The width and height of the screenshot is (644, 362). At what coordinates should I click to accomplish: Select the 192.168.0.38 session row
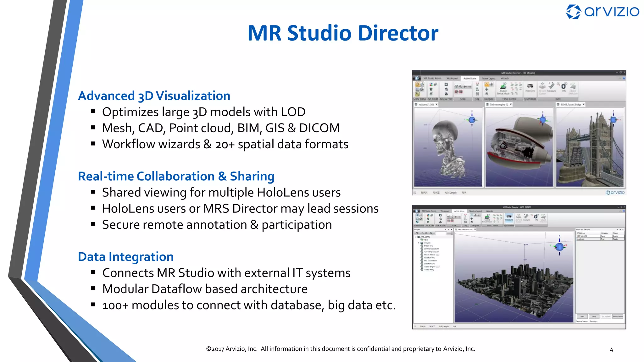click(600, 236)
